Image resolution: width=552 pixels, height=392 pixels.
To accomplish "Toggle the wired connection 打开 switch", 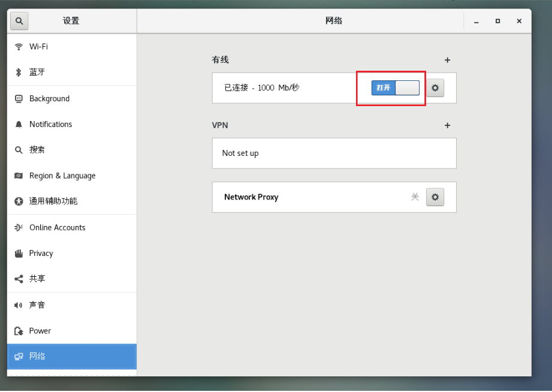I will point(396,88).
